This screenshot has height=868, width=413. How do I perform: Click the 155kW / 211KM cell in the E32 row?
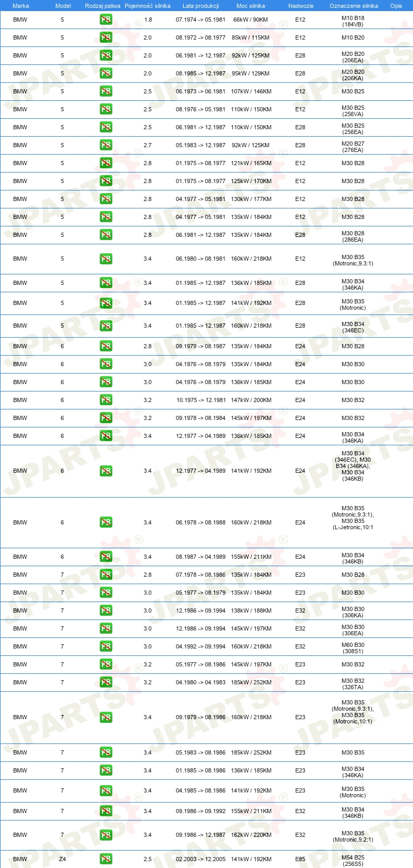251,811
